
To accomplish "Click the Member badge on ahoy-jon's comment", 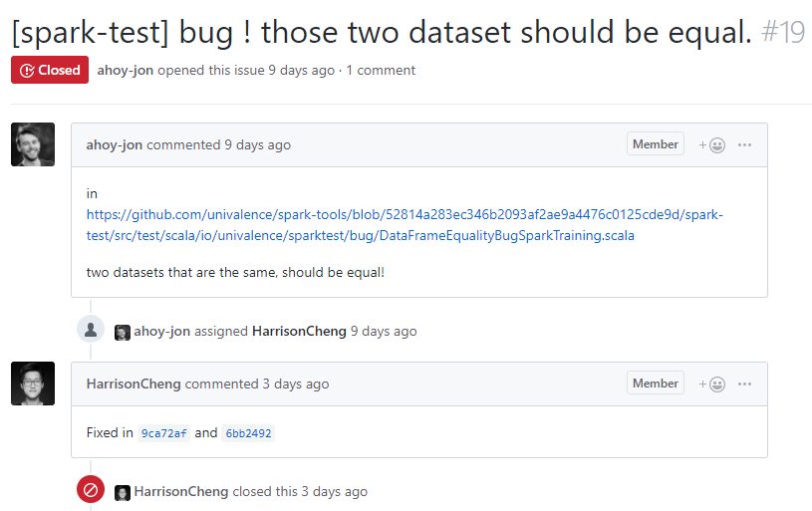I will tap(656, 144).
